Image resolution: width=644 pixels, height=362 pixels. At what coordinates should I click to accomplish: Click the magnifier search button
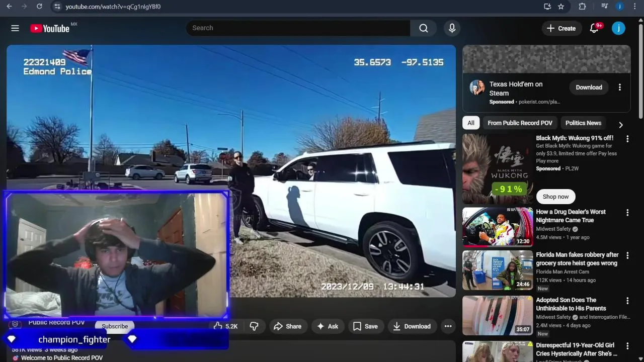click(x=424, y=28)
